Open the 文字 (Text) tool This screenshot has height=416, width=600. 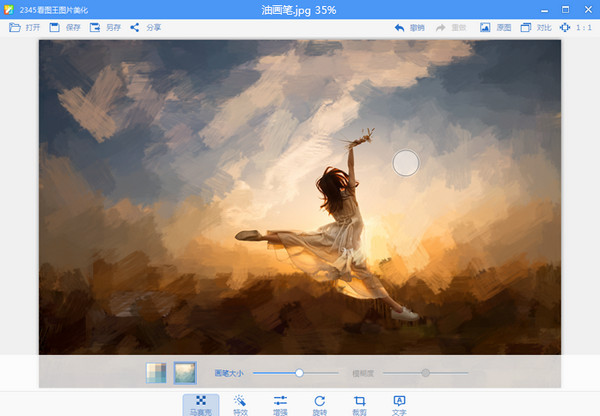pyautogui.click(x=399, y=404)
